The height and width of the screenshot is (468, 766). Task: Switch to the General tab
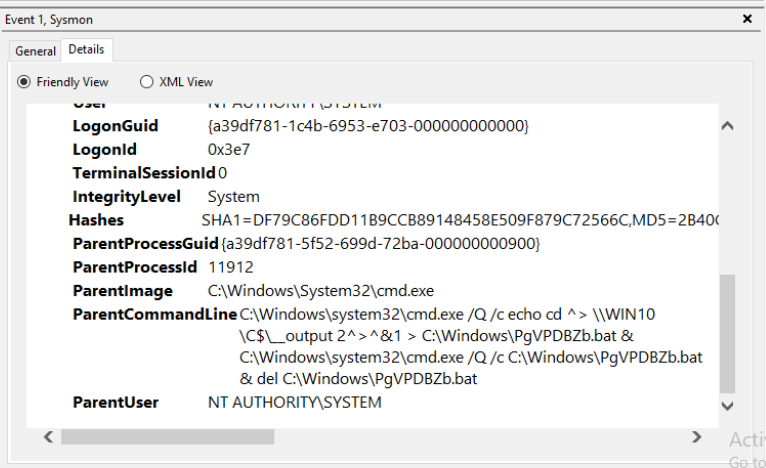(x=35, y=51)
